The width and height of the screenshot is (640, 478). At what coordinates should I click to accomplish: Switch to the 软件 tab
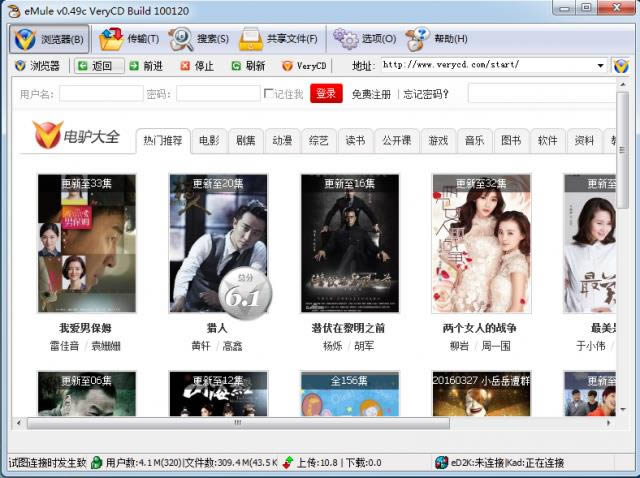point(547,141)
